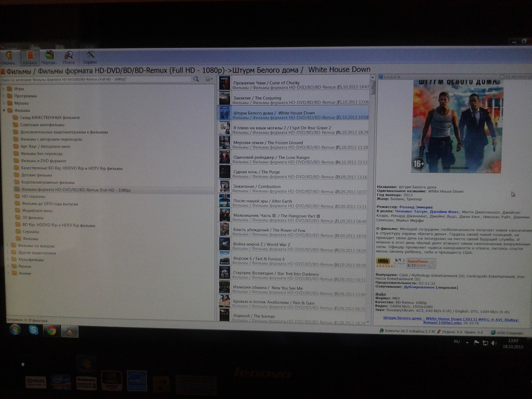532x399 pixels.
Task: Click the КиноПоиск rating badge
Action: (x=421, y=263)
